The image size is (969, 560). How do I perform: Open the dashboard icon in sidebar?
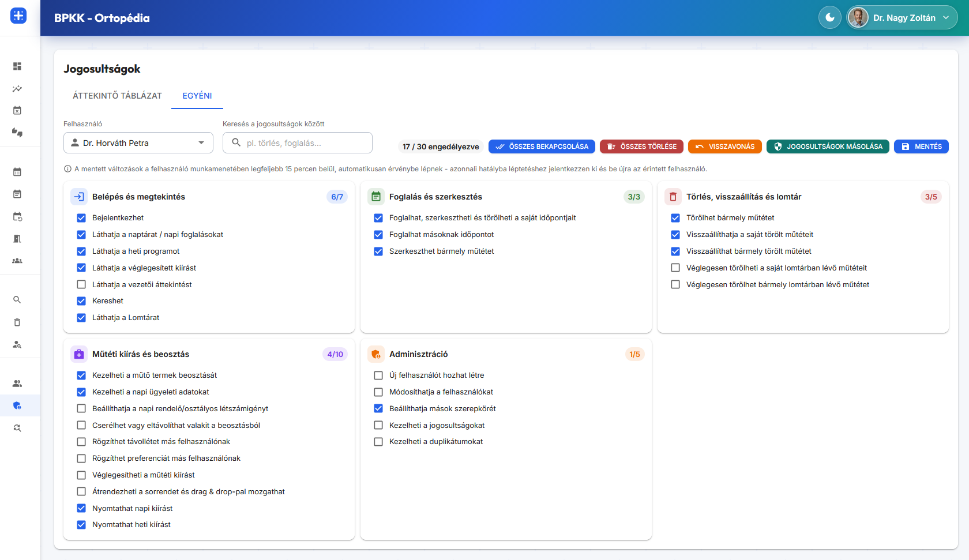pyautogui.click(x=17, y=66)
